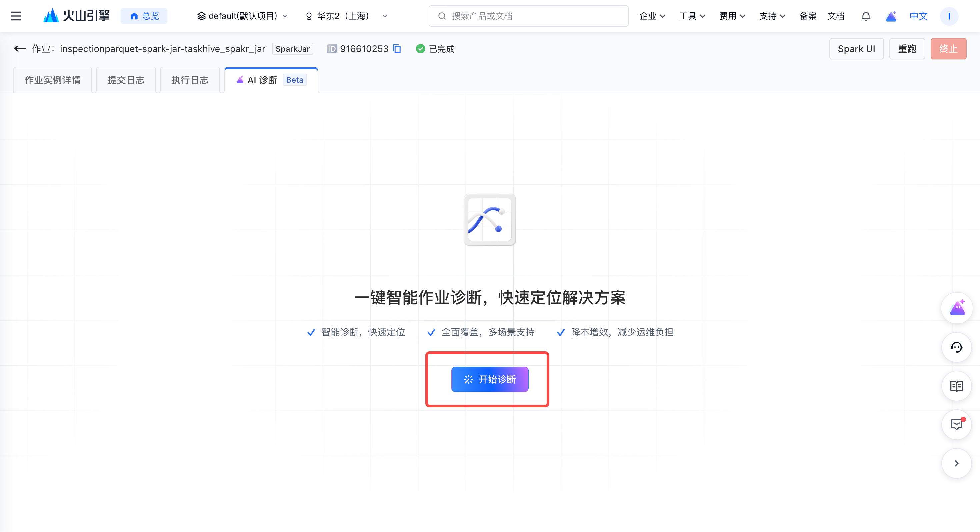Collapse the floating sidebar chevron
The image size is (980, 532).
point(956,463)
